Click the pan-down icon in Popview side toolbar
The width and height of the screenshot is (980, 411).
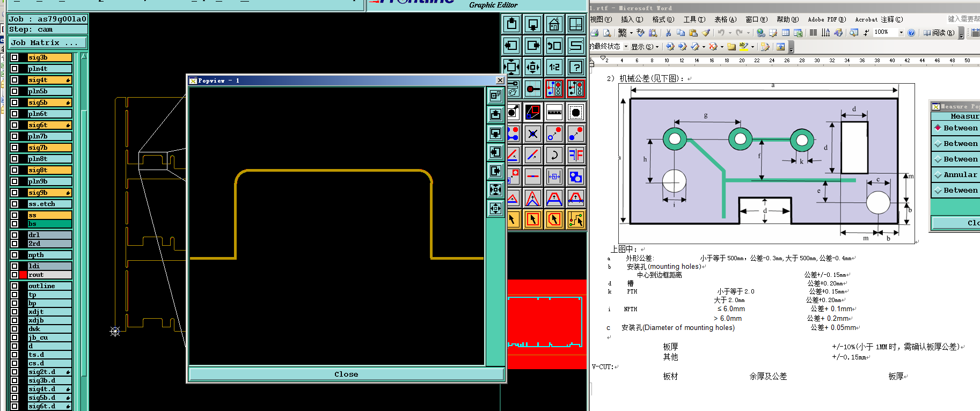[495, 133]
